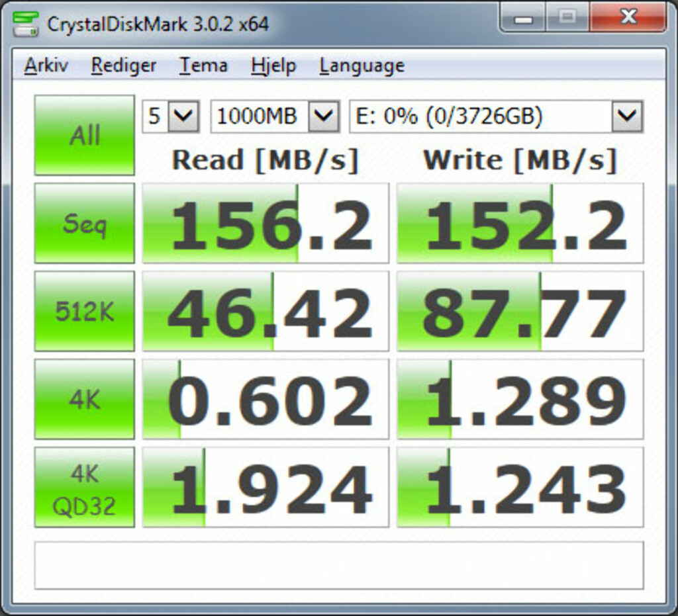Start the 512K benchmark test
Screen dimensions: 678x616
(85, 312)
